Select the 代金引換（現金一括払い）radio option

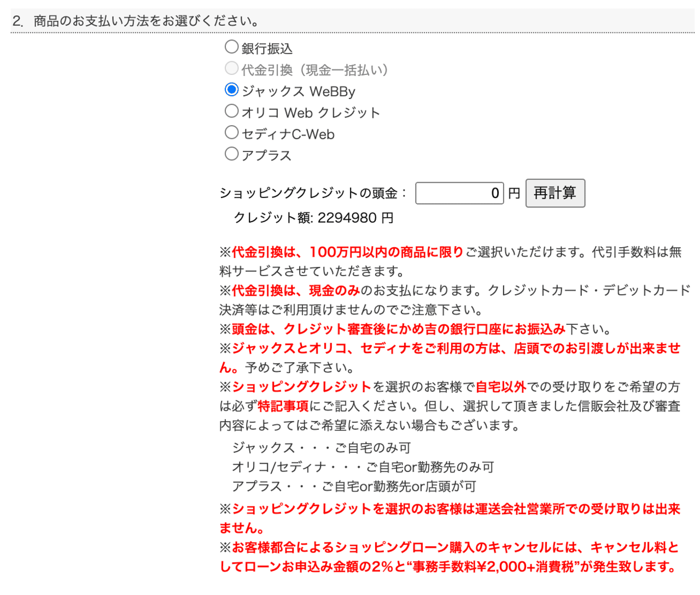pyautogui.click(x=231, y=68)
